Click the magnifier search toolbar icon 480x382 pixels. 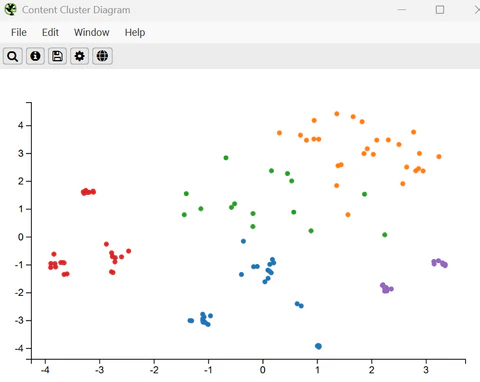(13, 56)
